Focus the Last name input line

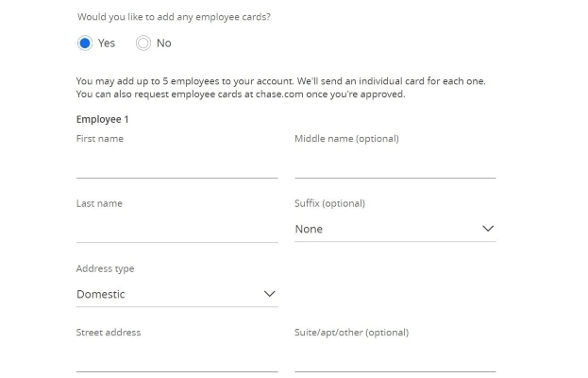[x=176, y=230]
